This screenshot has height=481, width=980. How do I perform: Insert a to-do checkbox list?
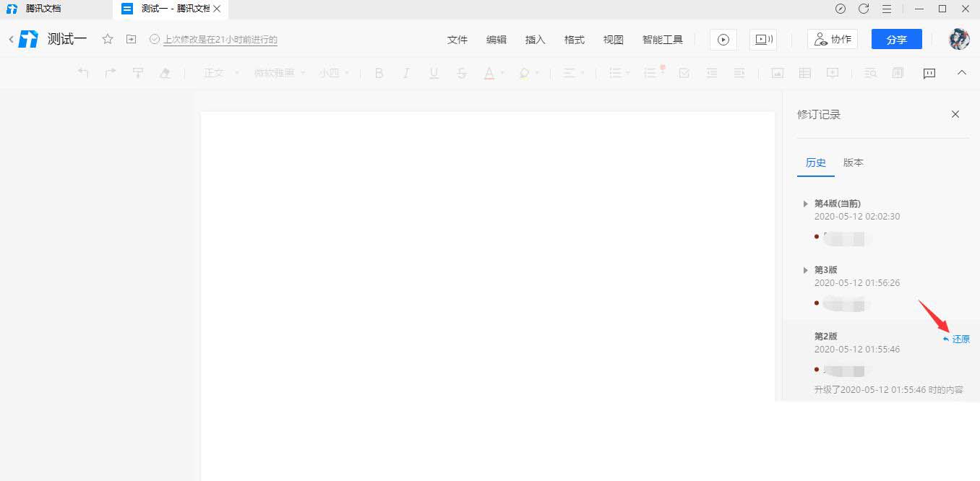[x=684, y=73]
